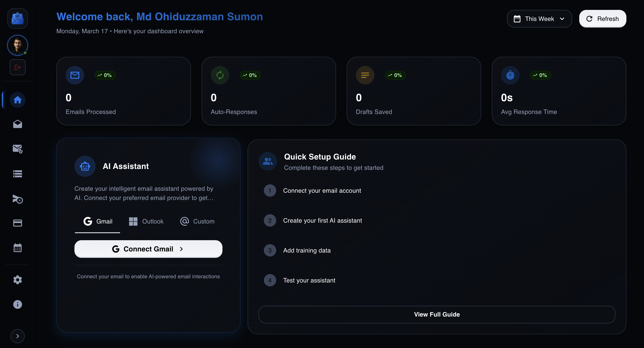Open the Home dashboard icon in sidebar

[x=17, y=100]
